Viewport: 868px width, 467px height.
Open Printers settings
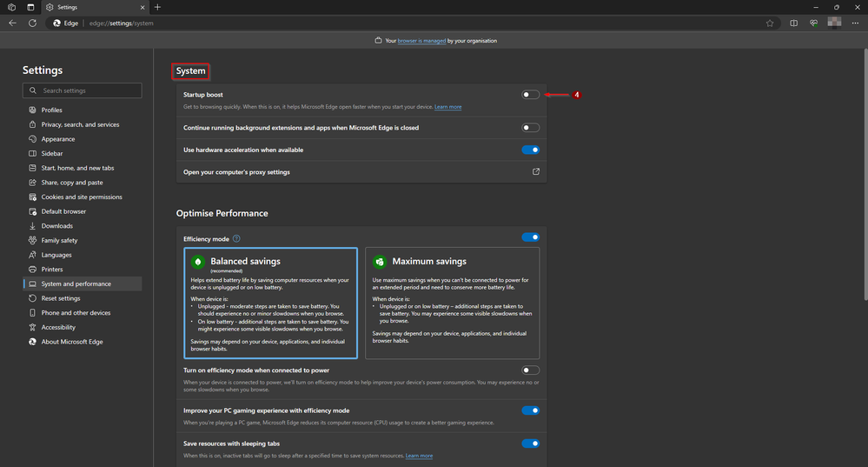[x=82, y=270]
